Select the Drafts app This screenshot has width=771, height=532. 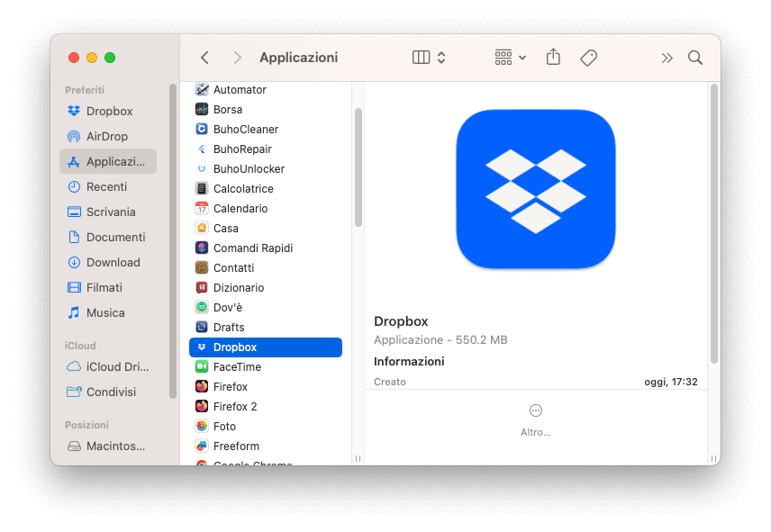(x=266, y=327)
